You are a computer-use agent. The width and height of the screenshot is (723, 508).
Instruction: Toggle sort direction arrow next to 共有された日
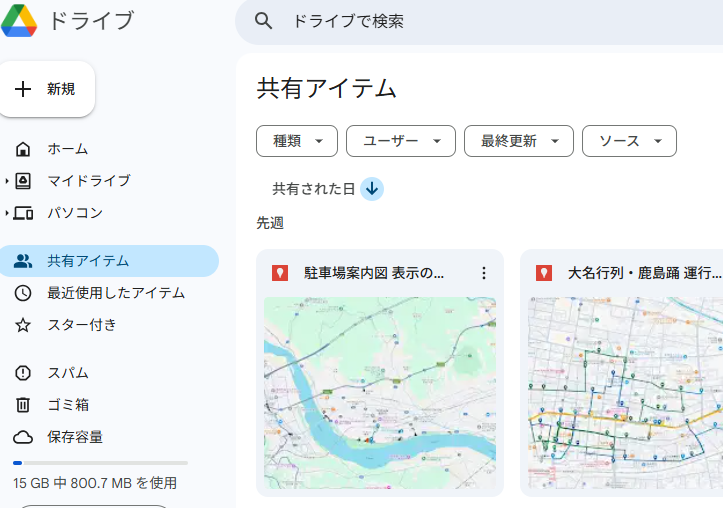pos(372,189)
